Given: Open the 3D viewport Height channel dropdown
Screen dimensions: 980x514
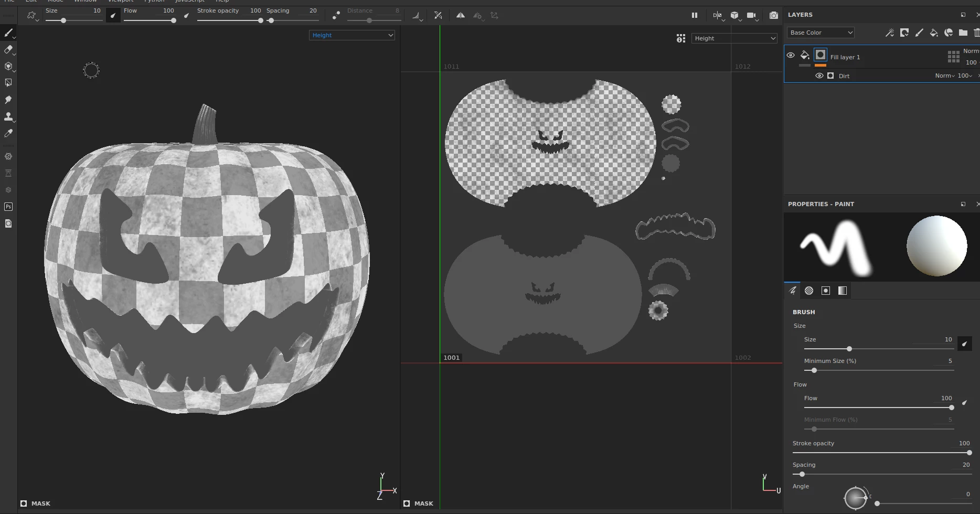Looking at the screenshot, I should pyautogui.click(x=352, y=35).
